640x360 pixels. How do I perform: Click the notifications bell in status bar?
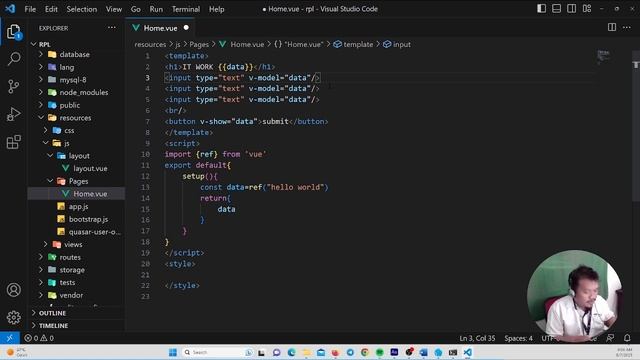[627, 338]
